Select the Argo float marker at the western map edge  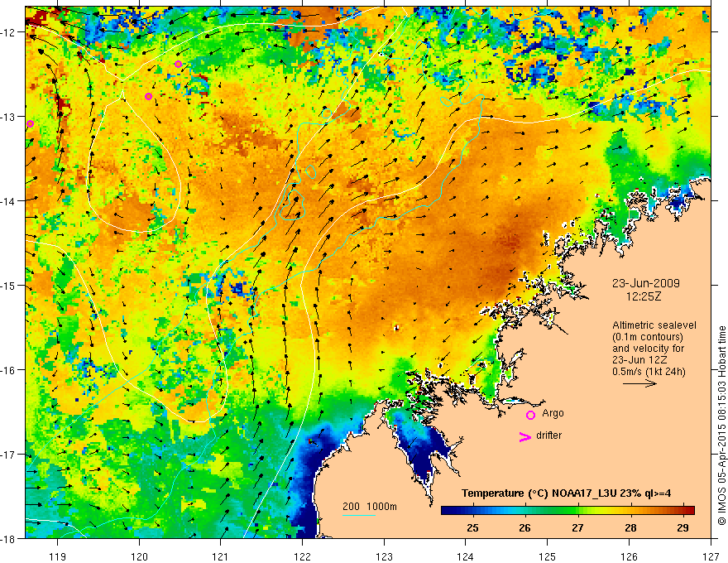tap(30, 123)
